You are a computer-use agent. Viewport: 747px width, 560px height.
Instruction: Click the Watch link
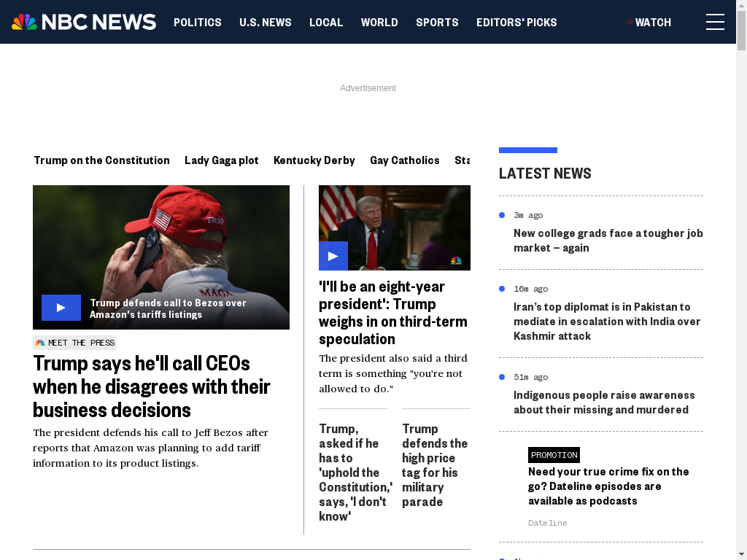pos(653,23)
